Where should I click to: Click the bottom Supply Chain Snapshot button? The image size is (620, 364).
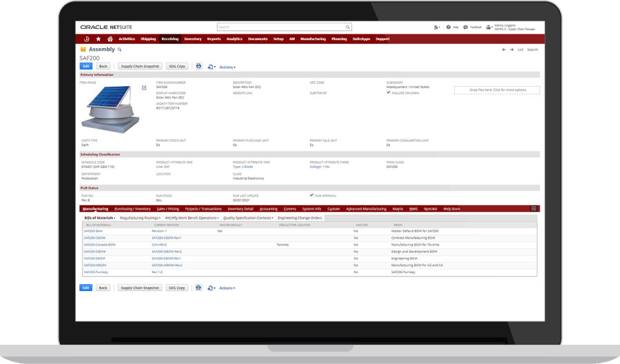pyautogui.click(x=140, y=288)
